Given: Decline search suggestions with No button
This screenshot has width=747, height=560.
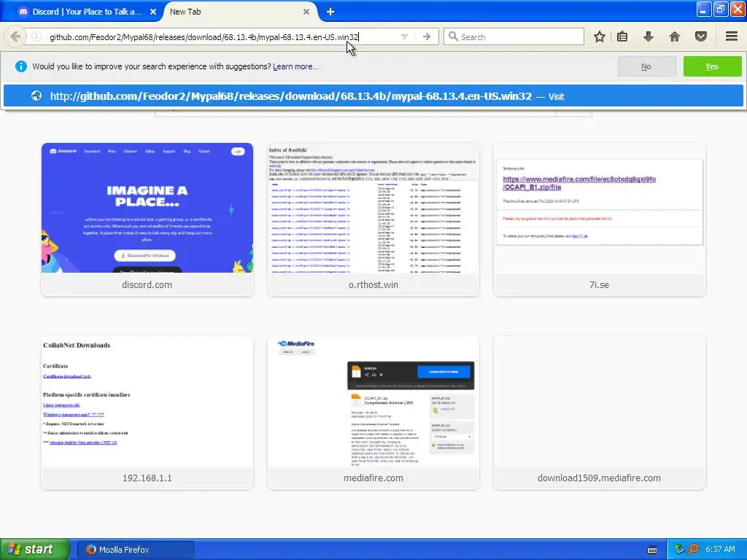Looking at the screenshot, I should [646, 66].
